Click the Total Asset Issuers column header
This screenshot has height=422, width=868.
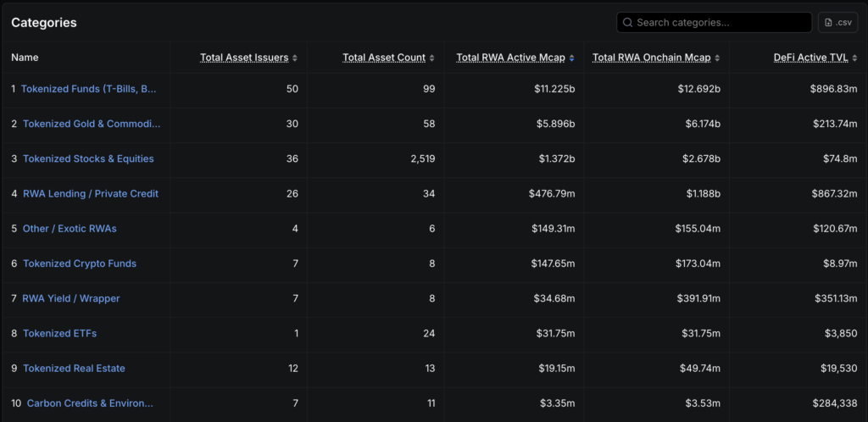(245, 58)
